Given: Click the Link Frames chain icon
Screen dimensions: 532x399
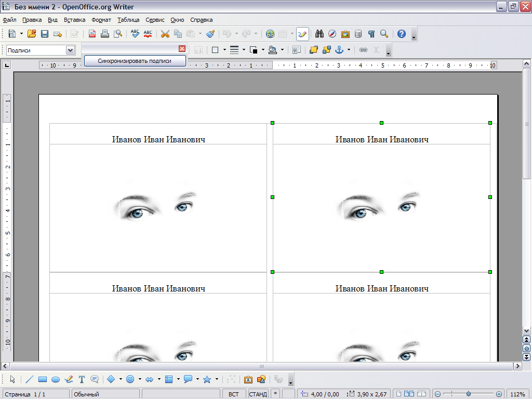Looking at the screenshot, I should coord(363,50).
